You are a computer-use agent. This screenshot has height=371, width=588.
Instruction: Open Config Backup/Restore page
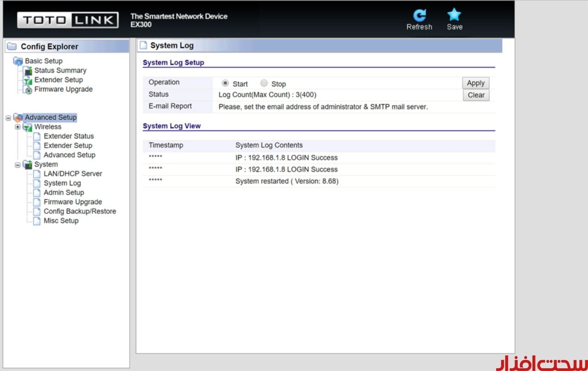(x=79, y=211)
